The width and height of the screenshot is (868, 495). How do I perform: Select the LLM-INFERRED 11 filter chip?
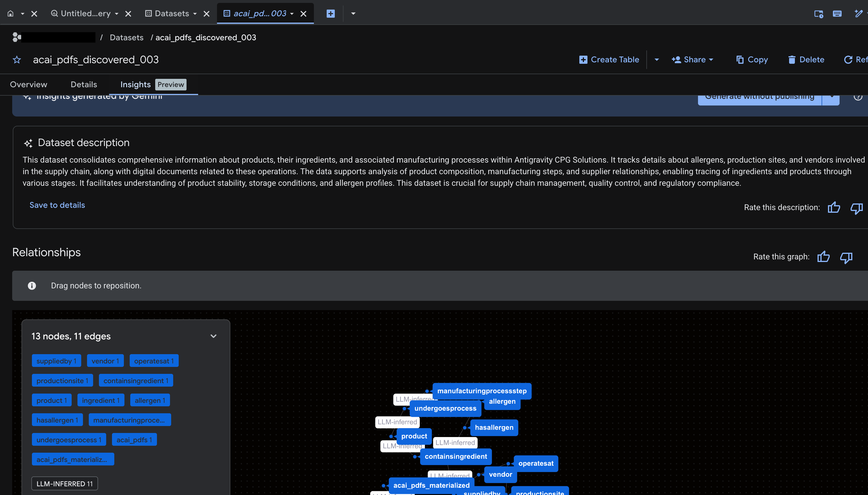64,483
